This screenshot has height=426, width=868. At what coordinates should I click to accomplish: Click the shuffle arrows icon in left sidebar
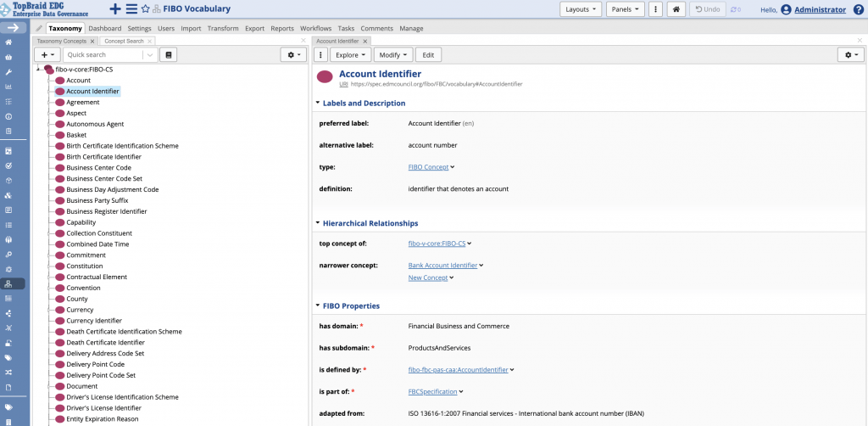click(x=8, y=373)
